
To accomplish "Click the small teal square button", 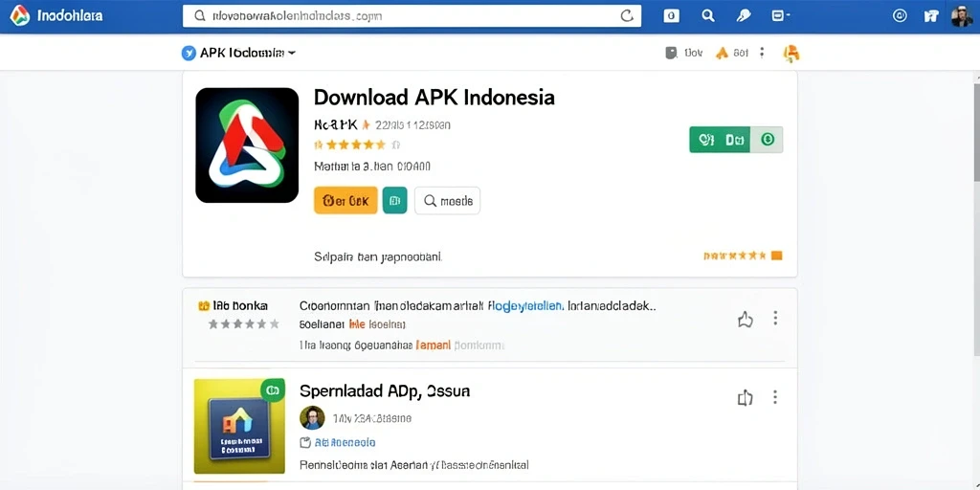I will point(395,201).
